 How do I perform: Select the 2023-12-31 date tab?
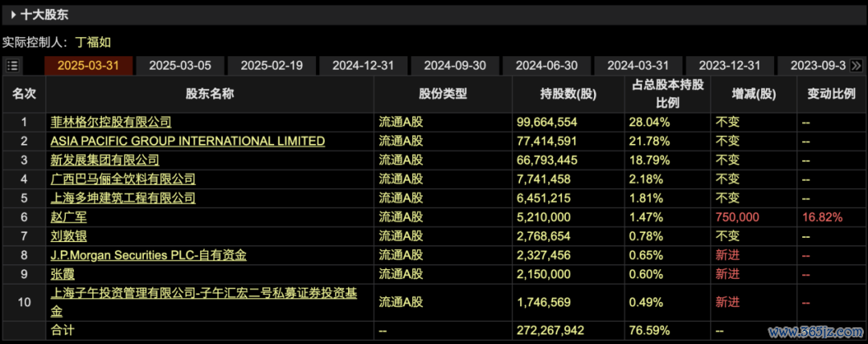tap(729, 66)
